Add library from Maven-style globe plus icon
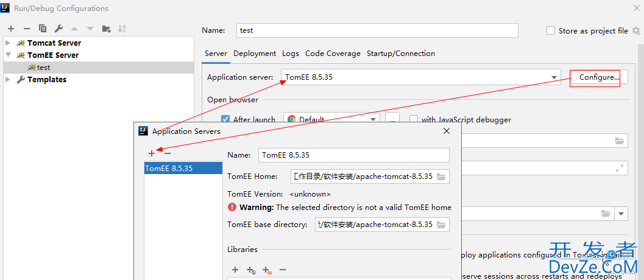Viewport: 644px width, 280px height. click(251, 270)
